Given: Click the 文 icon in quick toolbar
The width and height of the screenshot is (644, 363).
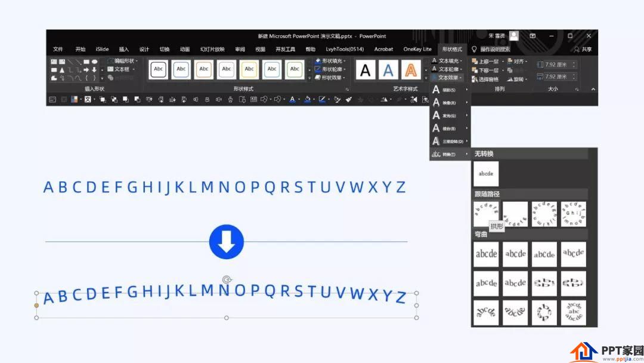Looking at the screenshot, I should click(88, 99).
